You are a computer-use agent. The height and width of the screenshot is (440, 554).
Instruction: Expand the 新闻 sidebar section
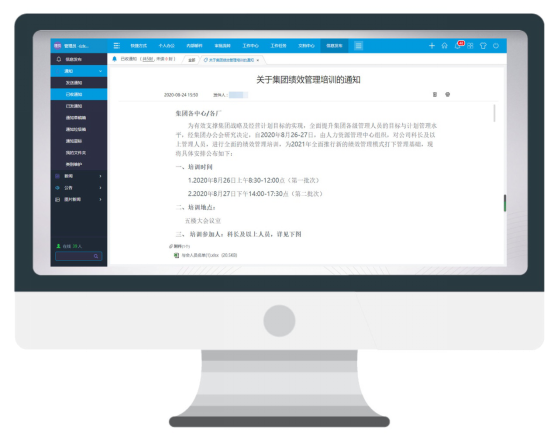(x=79, y=176)
